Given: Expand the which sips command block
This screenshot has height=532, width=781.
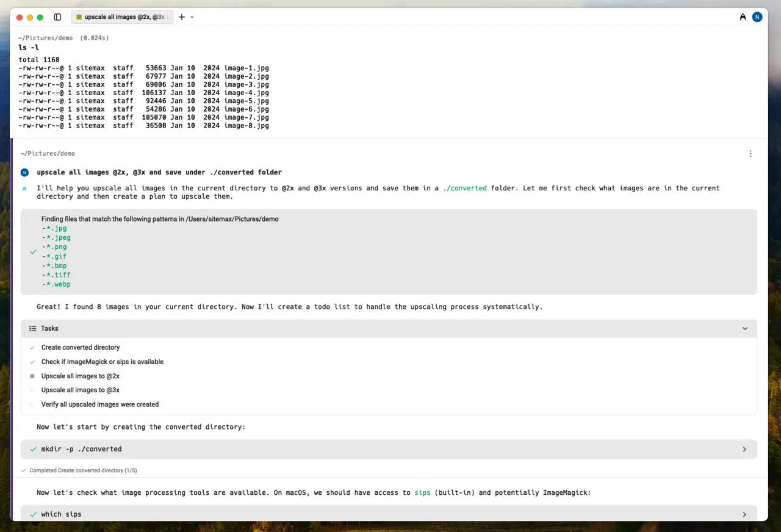Looking at the screenshot, I should (744, 514).
